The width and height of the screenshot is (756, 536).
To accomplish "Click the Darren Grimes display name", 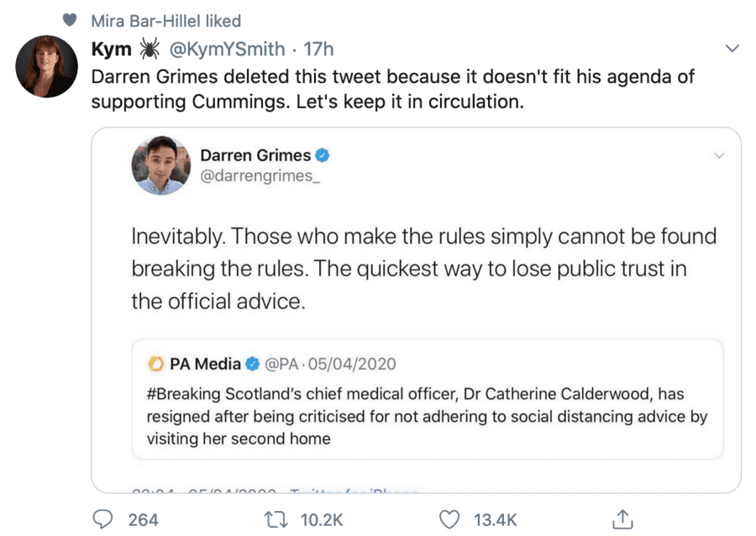I will click(255, 155).
